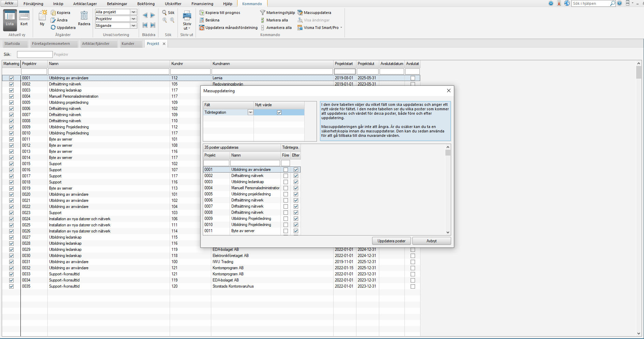Uncheck the Nytt värde checkbox for Tidintegration
Image resolution: width=644 pixels, height=339 pixels.
coord(279,112)
